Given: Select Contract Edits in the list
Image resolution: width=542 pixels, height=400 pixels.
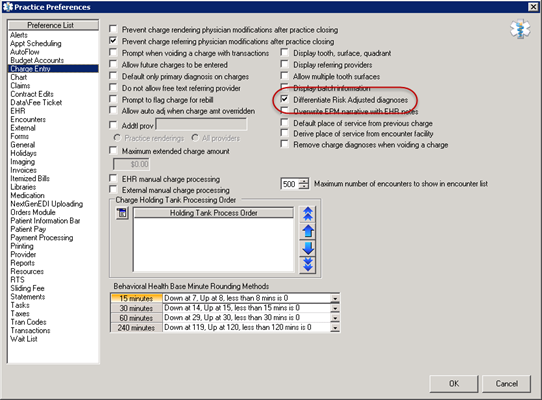Looking at the screenshot, I should [x=32, y=94].
